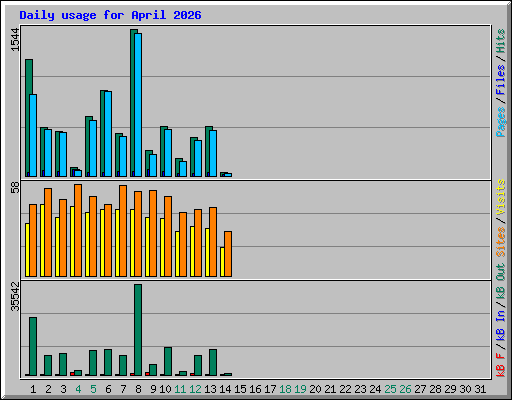Viewport: 512px width, 400px height.
Task: Click the orange sites bar for day 7
Action: point(123,231)
